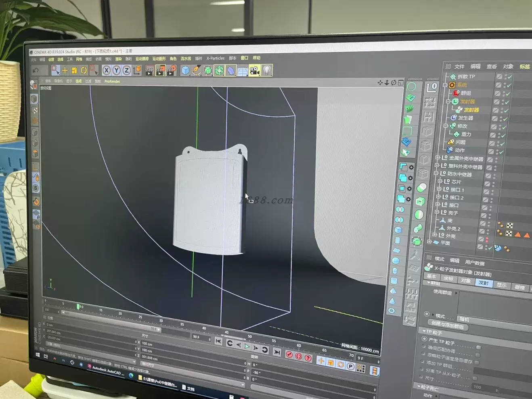
Task: Expand the 金属外壳中继器 tree node
Action: tap(438, 157)
